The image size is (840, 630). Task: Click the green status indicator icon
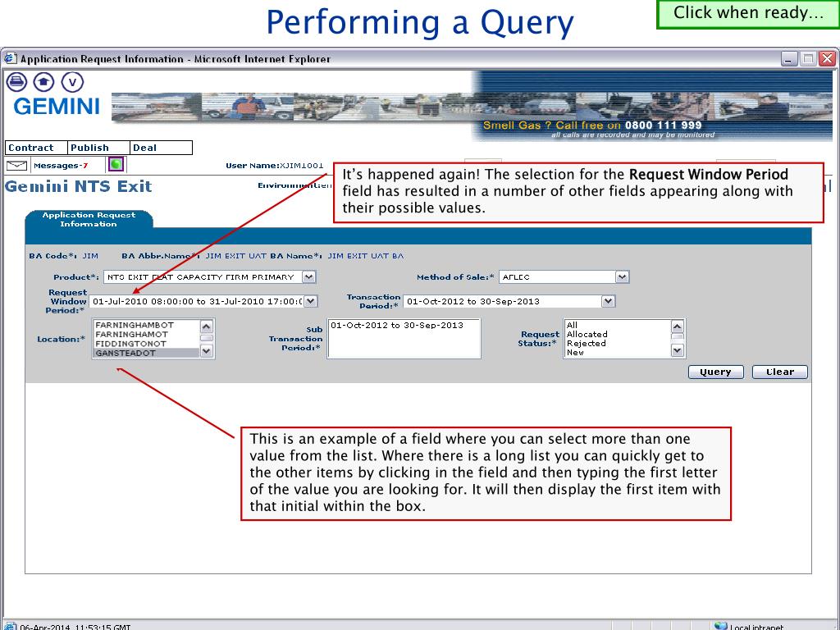click(116, 164)
